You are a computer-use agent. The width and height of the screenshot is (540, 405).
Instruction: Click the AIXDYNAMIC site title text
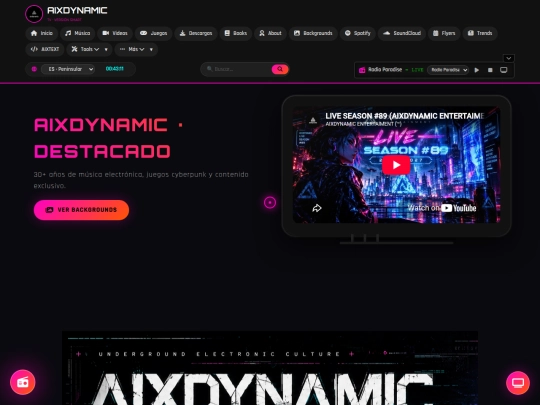click(77, 10)
